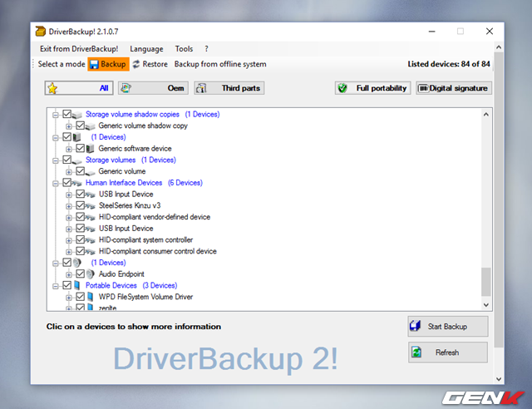Toggle Full portability filter
Screen dimensions: 532x409
point(372,88)
